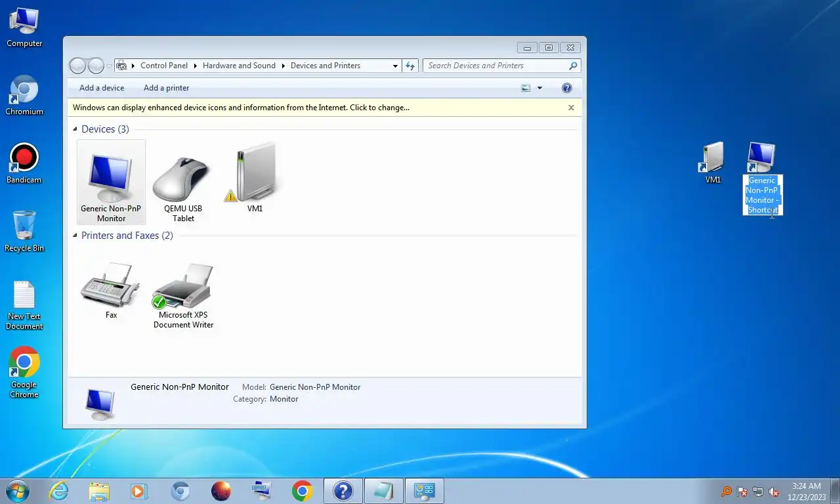Open the Start menu orb
Screen dimensions: 840x504
tap(17, 491)
